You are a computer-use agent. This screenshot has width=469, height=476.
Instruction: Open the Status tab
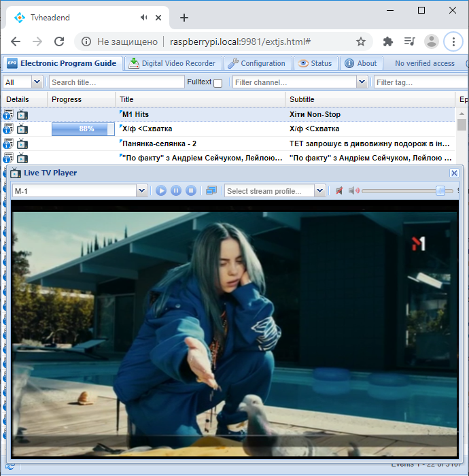click(x=315, y=63)
